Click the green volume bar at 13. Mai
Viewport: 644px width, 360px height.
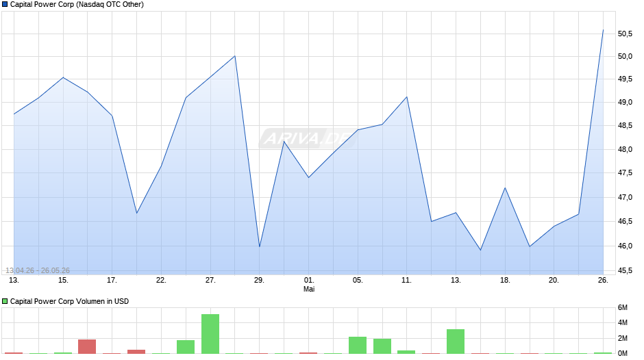click(x=456, y=342)
